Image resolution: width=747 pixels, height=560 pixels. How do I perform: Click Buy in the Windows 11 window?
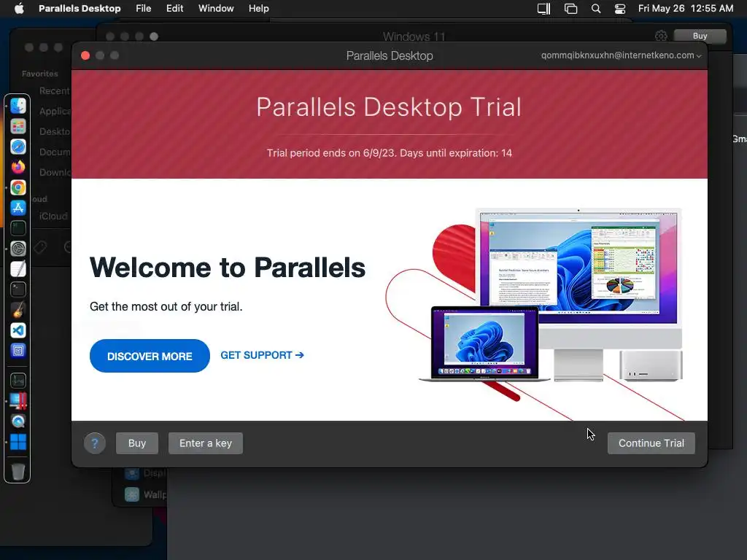[700, 36]
